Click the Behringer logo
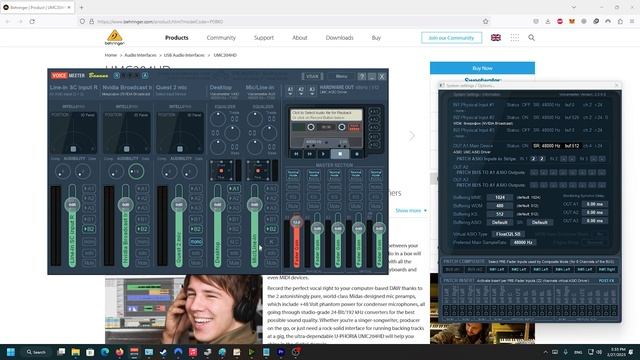This screenshot has height=360, width=640. click(114, 38)
